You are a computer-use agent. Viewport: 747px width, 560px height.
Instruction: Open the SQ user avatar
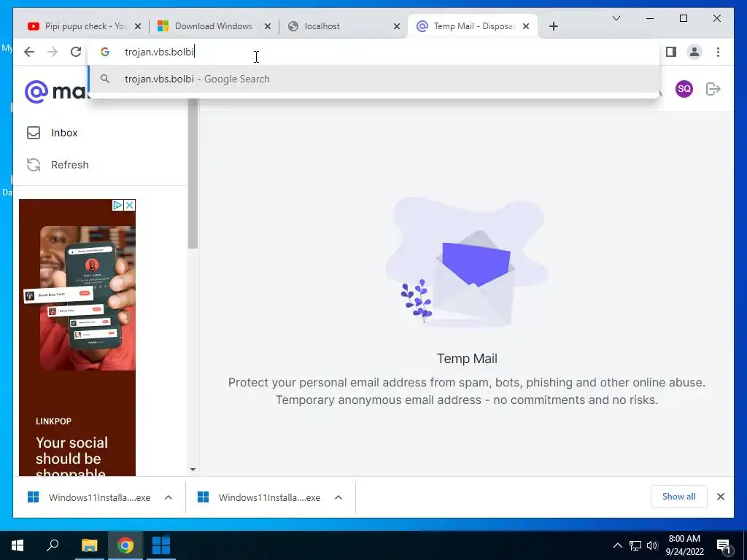(684, 88)
